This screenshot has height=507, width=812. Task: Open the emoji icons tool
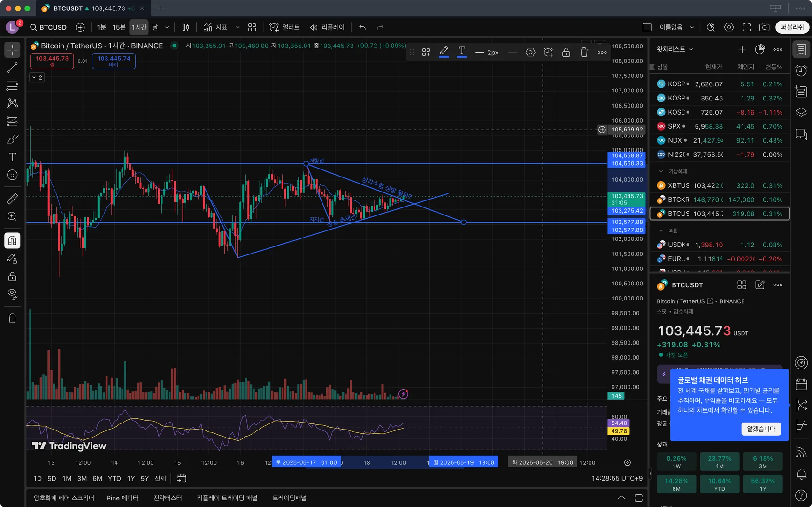(12, 175)
